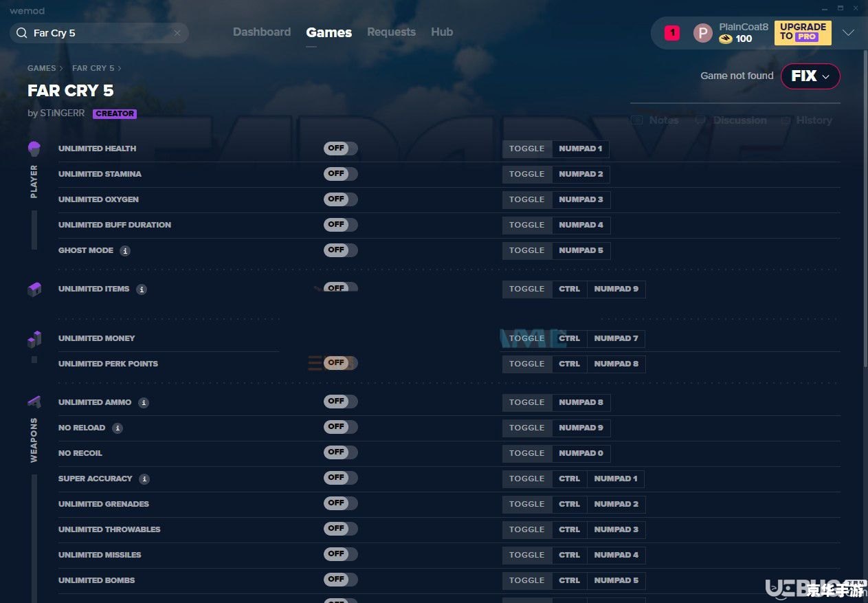The height and width of the screenshot is (603, 868).
Task: Select the Weapons category icon
Action: coord(34,402)
